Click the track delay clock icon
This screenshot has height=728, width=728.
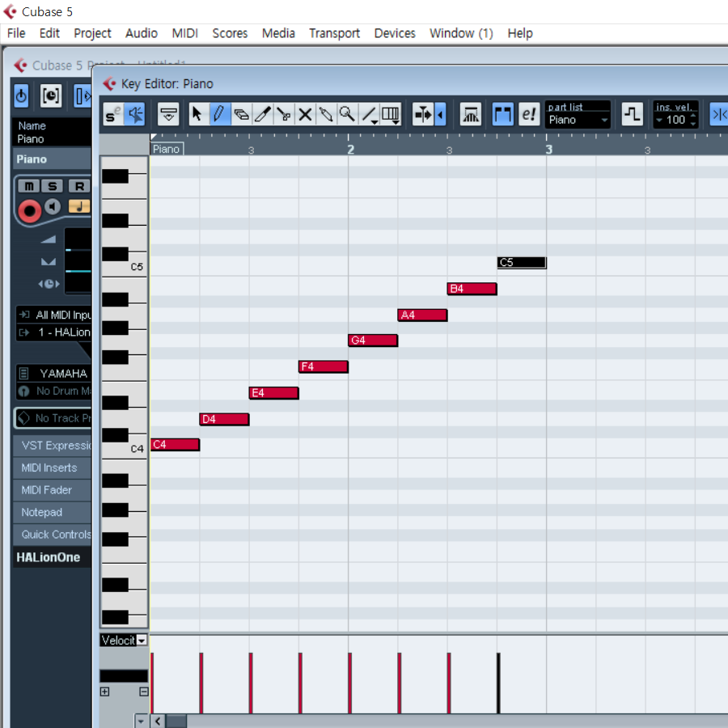(x=49, y=284)
